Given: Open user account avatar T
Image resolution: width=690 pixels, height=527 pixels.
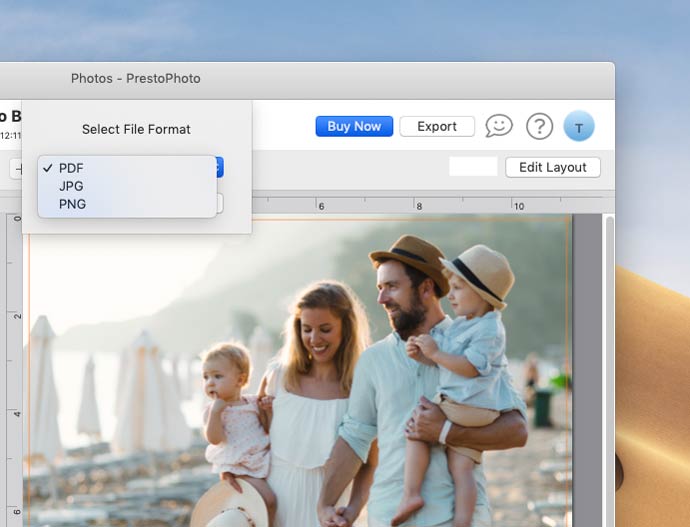Looking at the screenshot, I should point(579,126).
